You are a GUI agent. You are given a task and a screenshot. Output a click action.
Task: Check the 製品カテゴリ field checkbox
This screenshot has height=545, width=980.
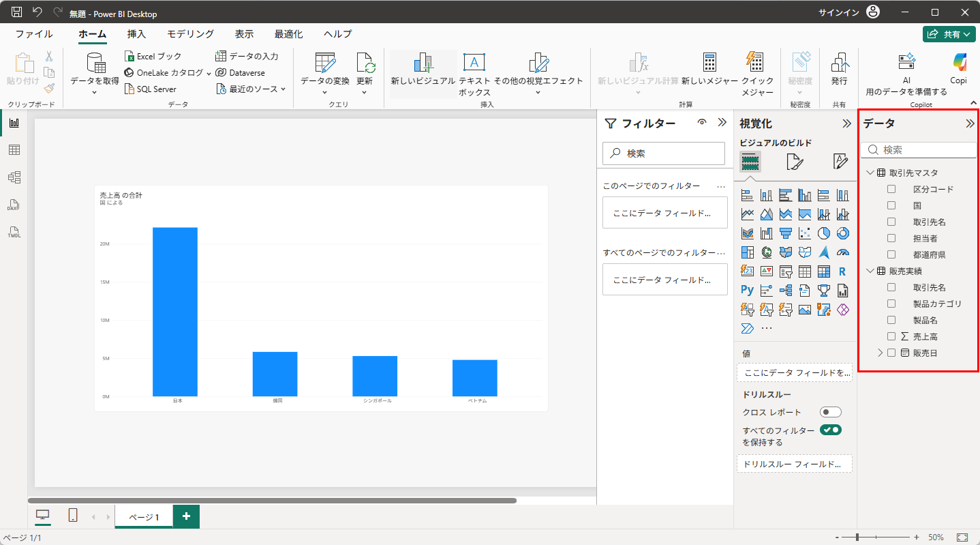891,304
